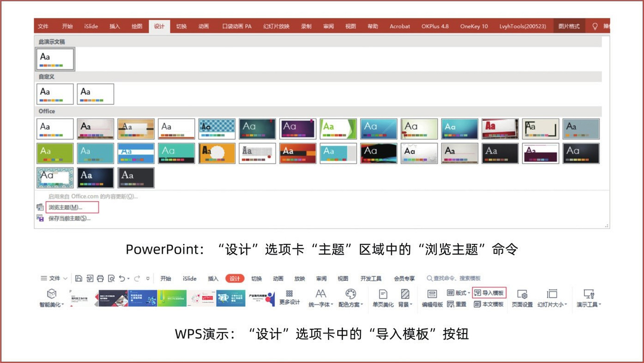
Task: Open the 口袋动画 PA tab
Action: click(x=237, y=26)
